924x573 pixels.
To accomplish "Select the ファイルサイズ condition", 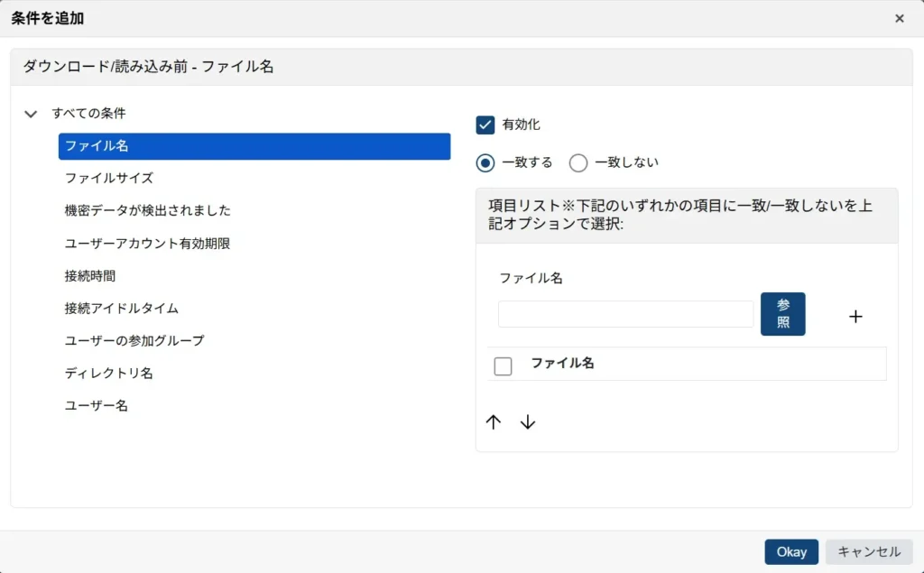I will coord(108,178).
